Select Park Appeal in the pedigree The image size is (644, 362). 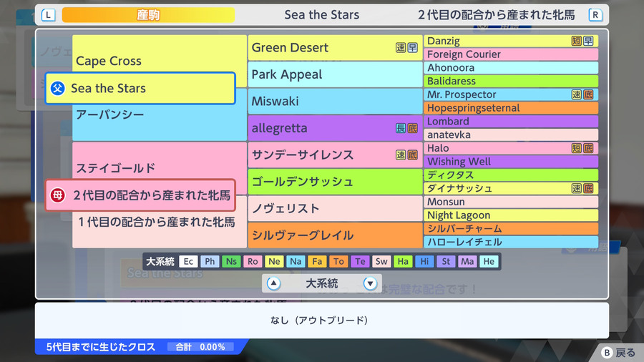point(335,74)
